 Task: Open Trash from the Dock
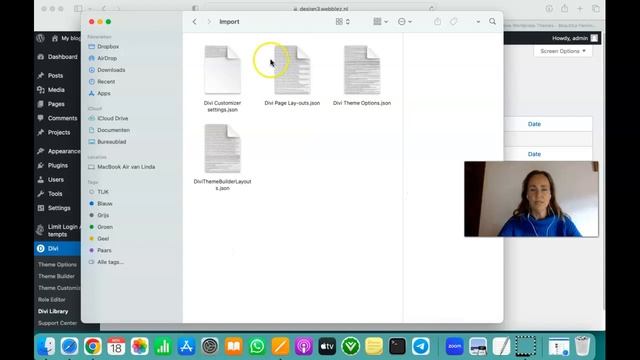pos(582,346)
